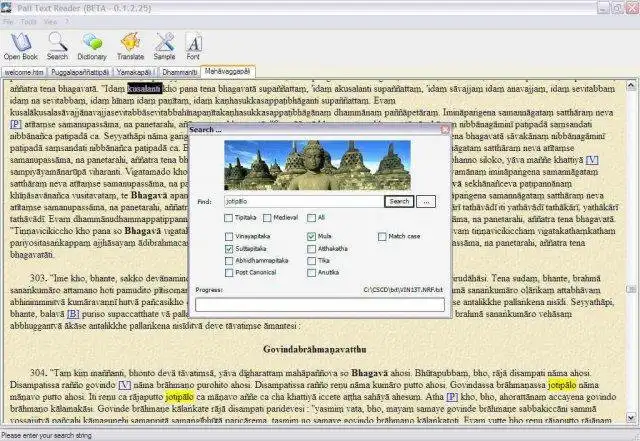Click the [V] link after 'khattiyā'
Viewport: 640px width, 441px height.
(592, 160)
